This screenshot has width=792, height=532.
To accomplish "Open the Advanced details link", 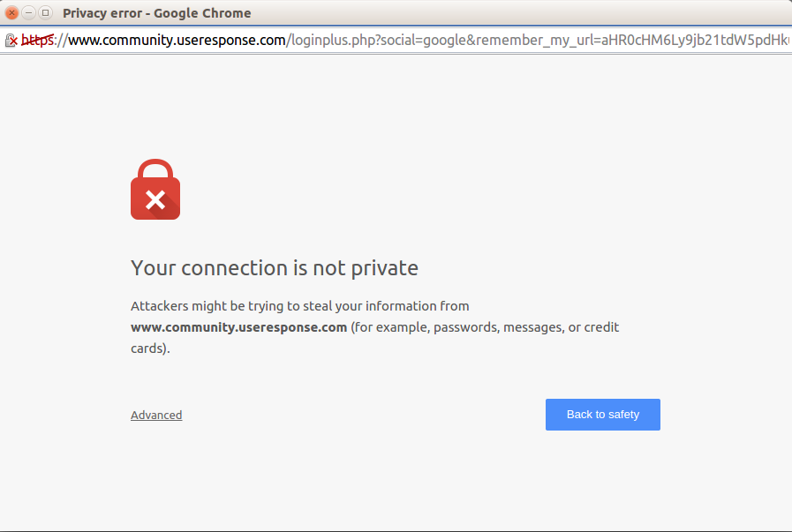I will 156,415.
